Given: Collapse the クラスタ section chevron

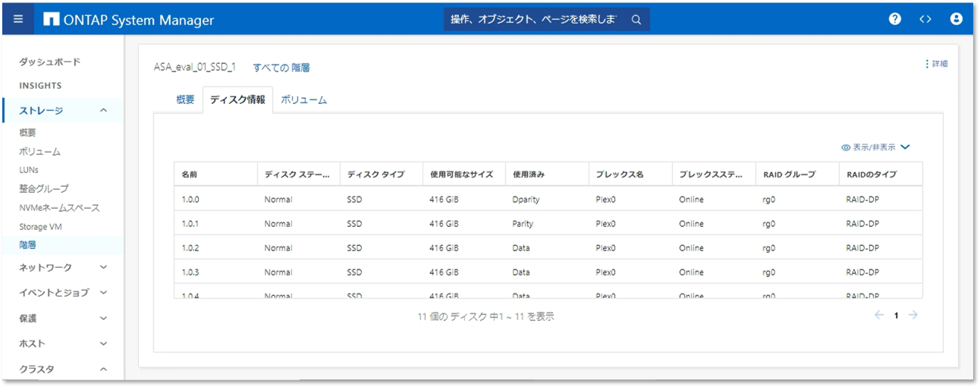Looking at the screenshot, I should [104, 369].
